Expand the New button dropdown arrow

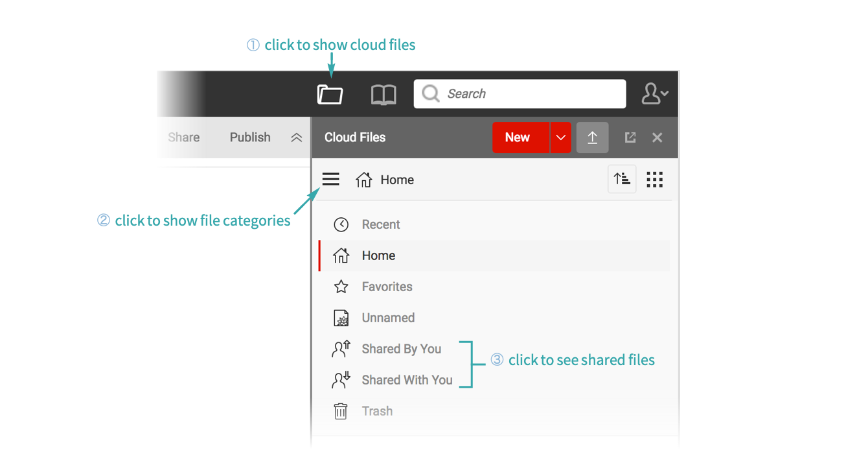point(561,137)
